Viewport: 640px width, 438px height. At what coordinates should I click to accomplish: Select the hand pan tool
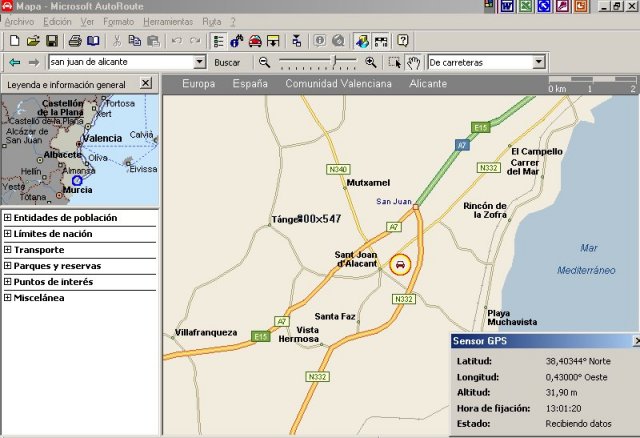(414, 62)
